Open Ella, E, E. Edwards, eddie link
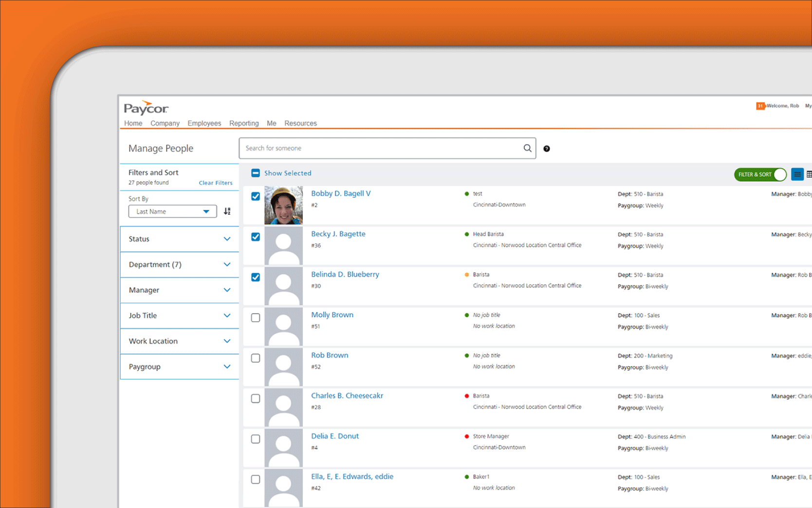The image size is (812, 508). click(x=352, y=476)
